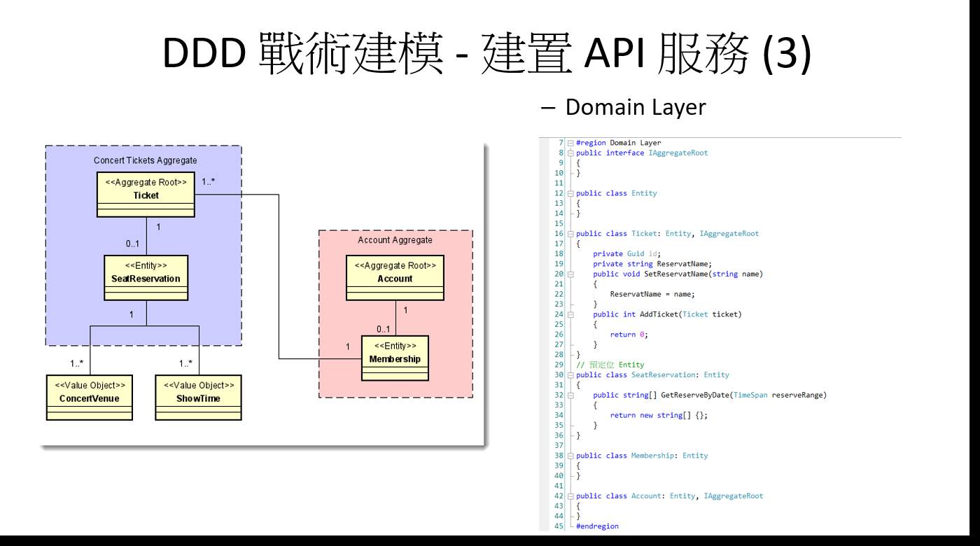Click the '1..*' multiplicity beside the Ticket box
The width and height of the screenshot is (980, 546).
[x=209, y=181]
